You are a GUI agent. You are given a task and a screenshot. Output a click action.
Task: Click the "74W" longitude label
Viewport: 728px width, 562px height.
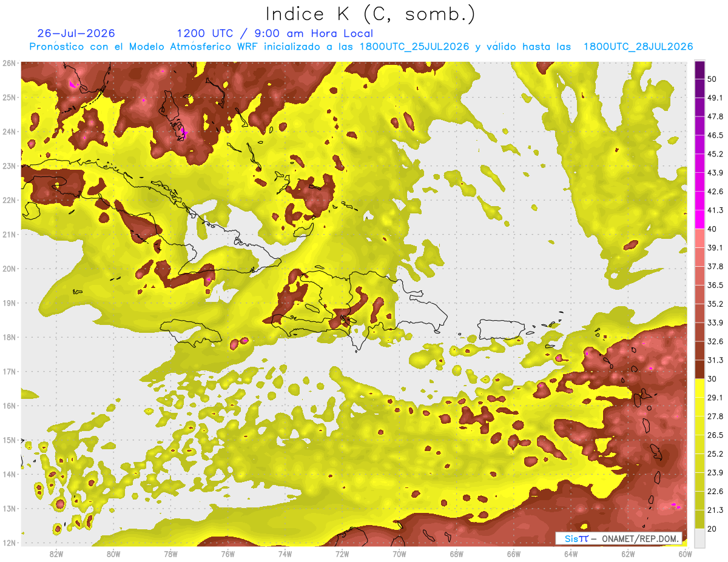pos(285,554)
